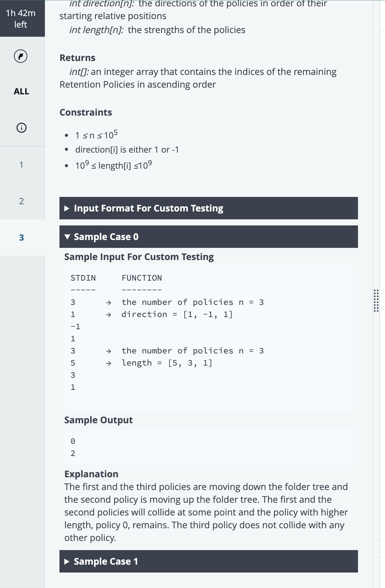The width and height of the screenshot is (385, 588).
Task: Go to question 1
Action: pos(21,165)
